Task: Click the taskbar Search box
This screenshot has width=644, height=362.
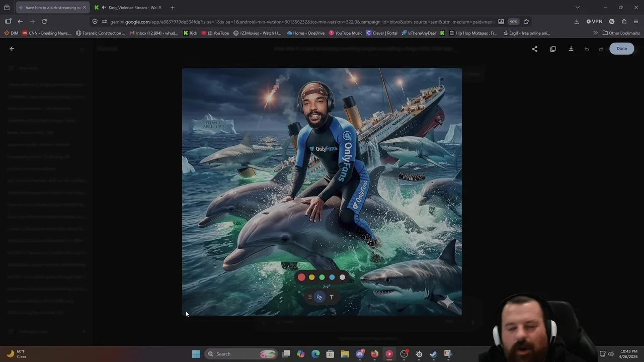Action: [x=242, y=354]
